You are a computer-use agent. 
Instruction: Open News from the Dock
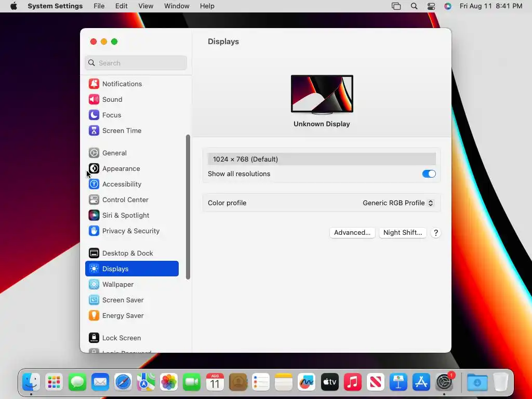[x=375, y=382]
